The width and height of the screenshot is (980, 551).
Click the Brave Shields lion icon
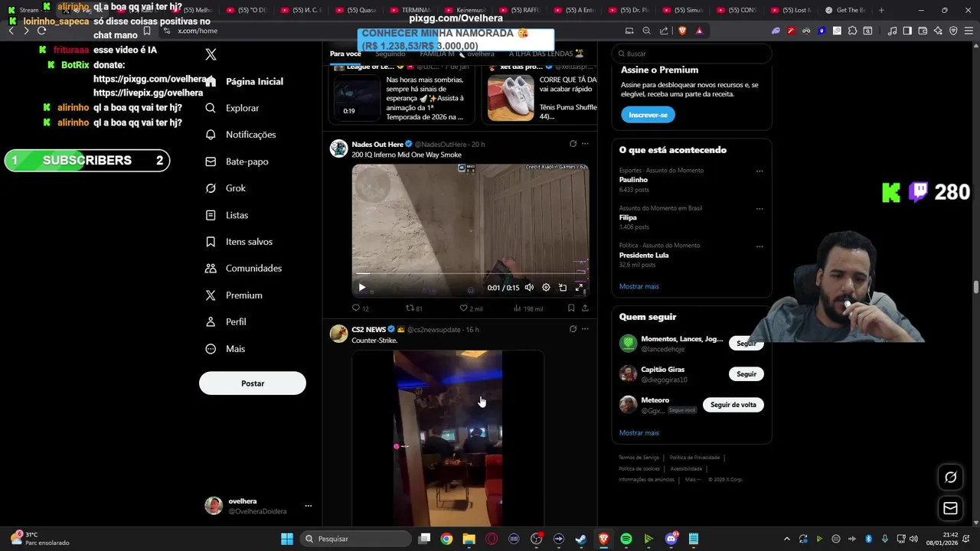click(682, 31)
